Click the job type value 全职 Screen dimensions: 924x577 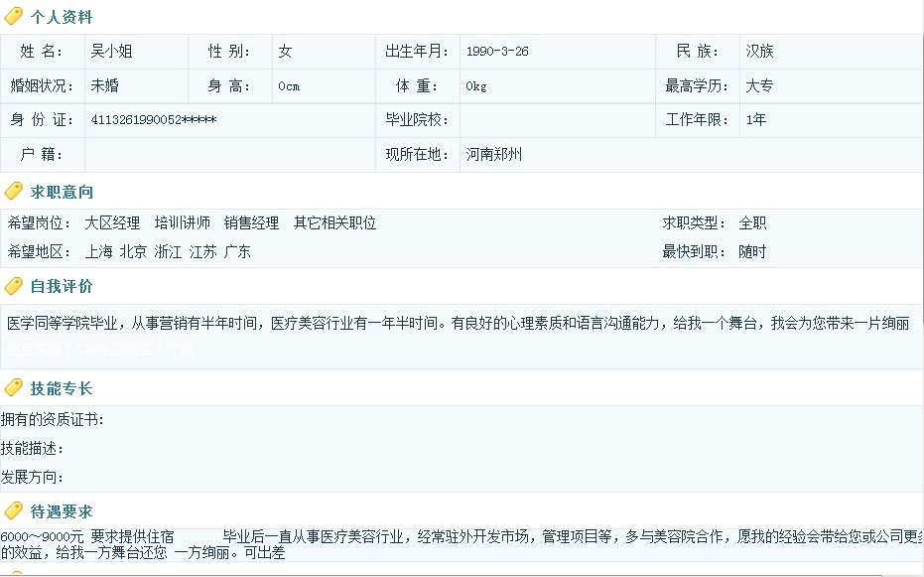coord(752,223)
